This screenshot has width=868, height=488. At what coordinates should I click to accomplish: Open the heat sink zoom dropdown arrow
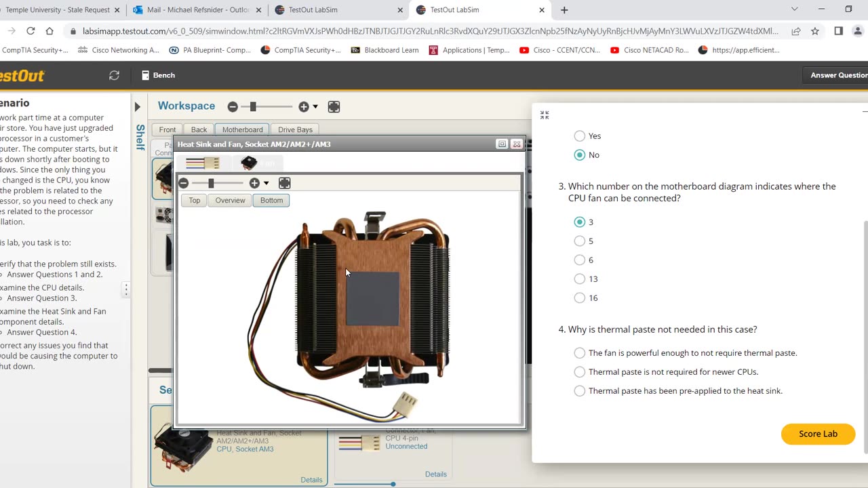[266, 183]
